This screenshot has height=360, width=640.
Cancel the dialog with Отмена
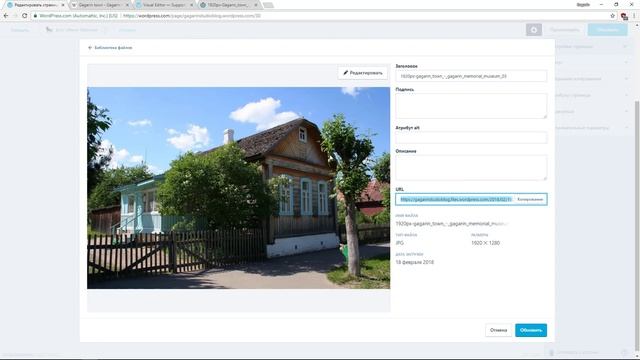tap(498, 330)
